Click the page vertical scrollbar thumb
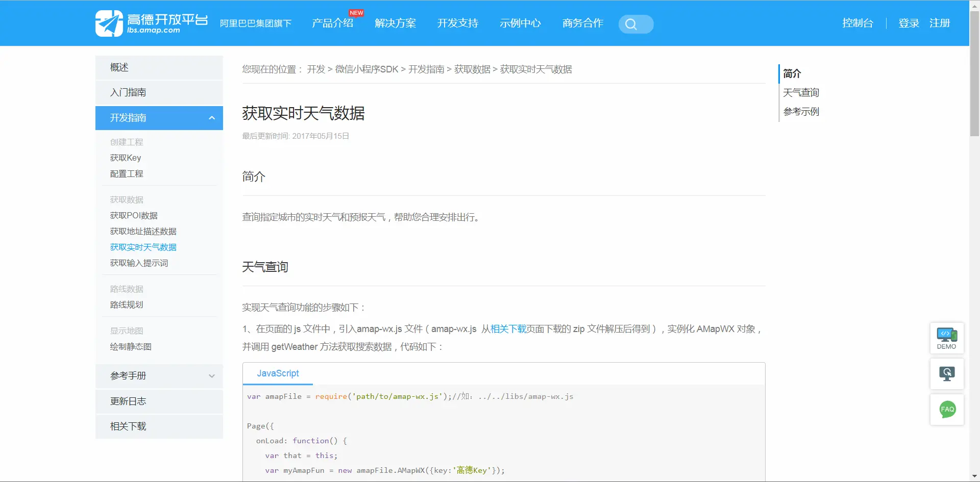The image size is (980, 482). 974,73
